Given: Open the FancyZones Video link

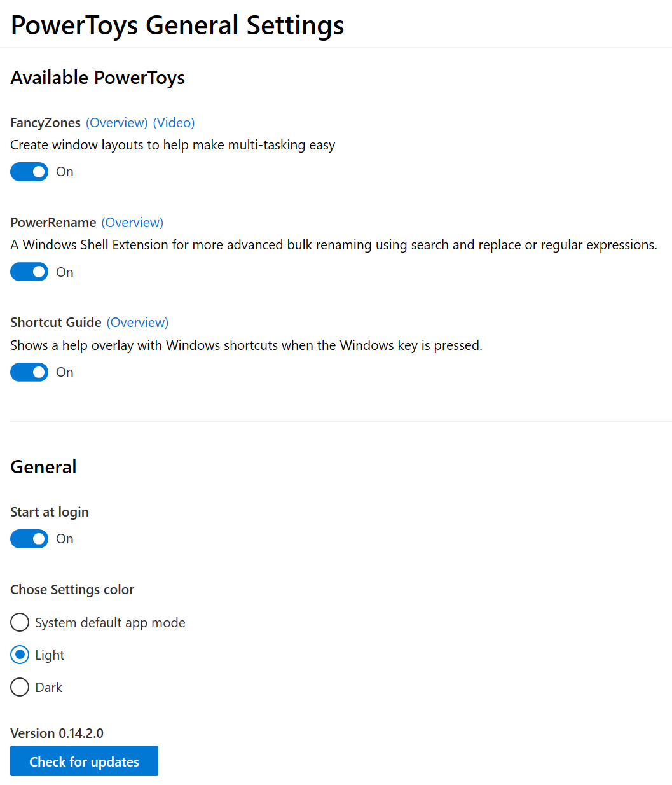Looking at the screenshot, I should 174,122.
